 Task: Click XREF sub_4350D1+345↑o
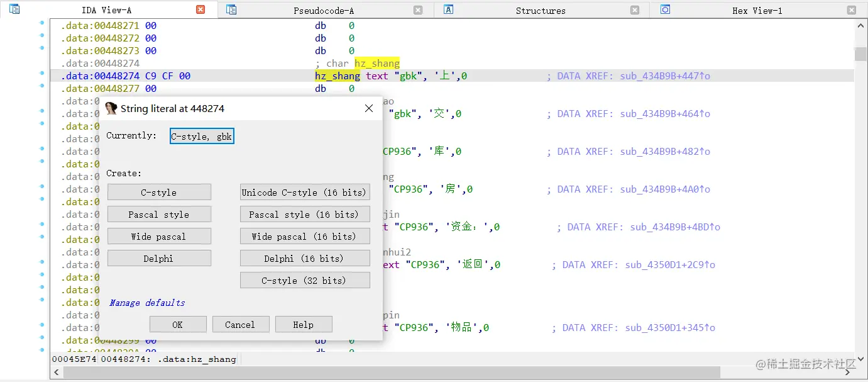[x=670, y=328]
